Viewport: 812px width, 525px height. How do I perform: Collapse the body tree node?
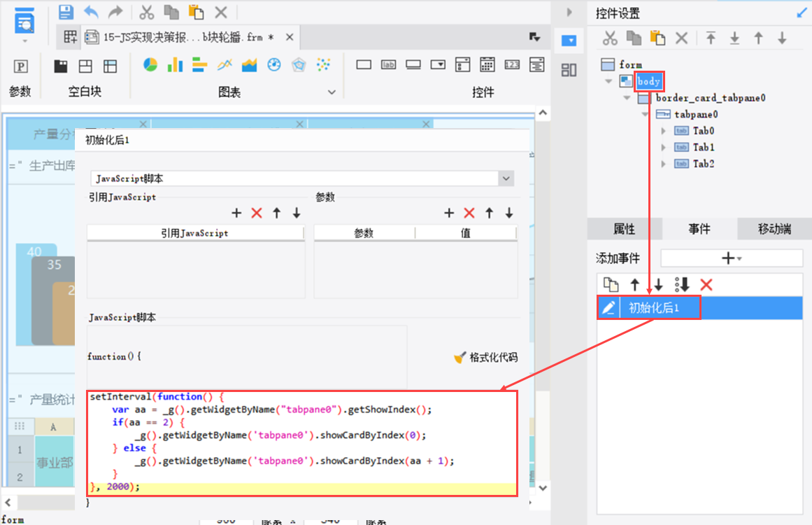click(x=609, y=81)
